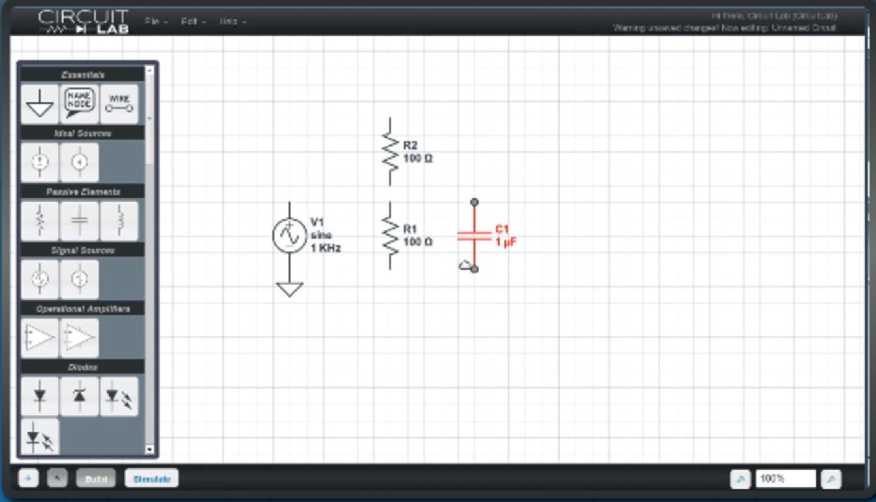Select the R2 resistor on canvas
The width and height of the screenshot is (876, 502).
[x=390, y=152]
